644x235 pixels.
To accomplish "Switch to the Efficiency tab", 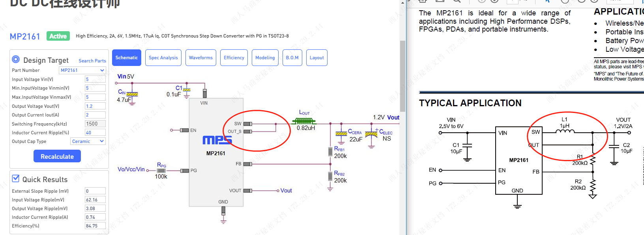I will [x=234, y=58].
